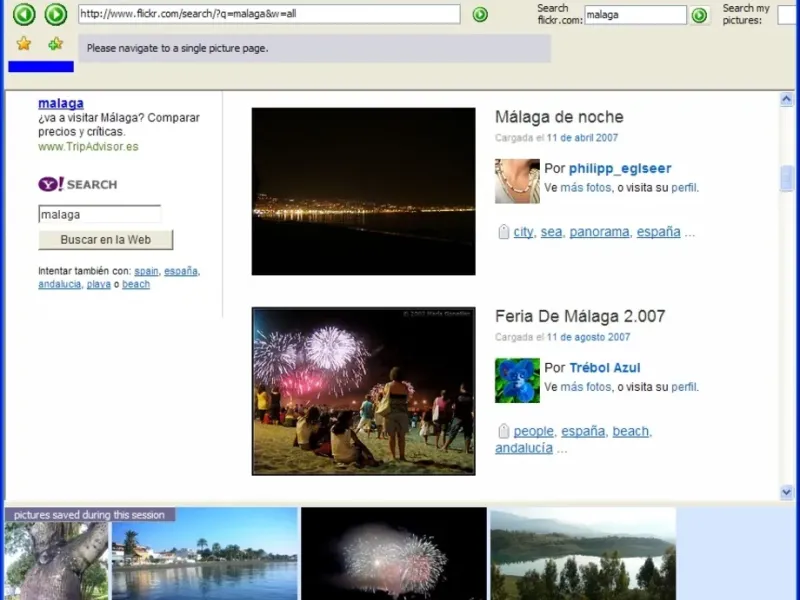Viewport: 800px width, 600px height.
Task: Open the Málaga de noche night photo
Action: pyautogui.click(x=363, y=191)
